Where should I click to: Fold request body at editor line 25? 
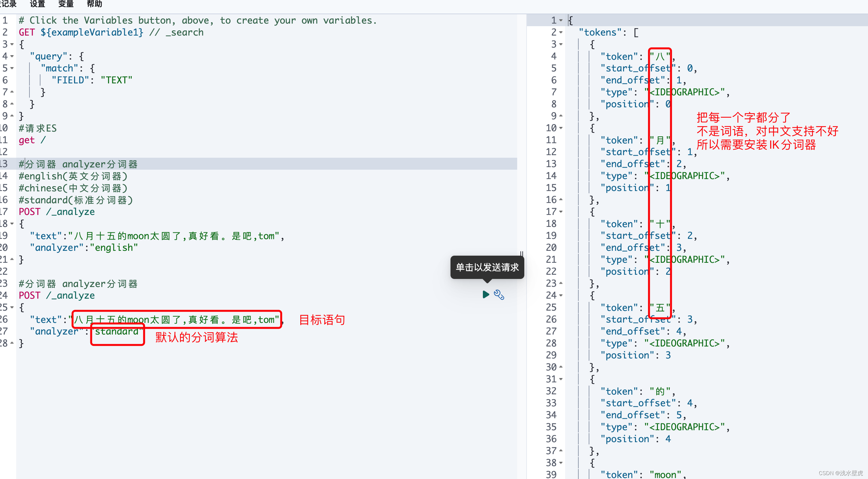[x=12, y=307]
